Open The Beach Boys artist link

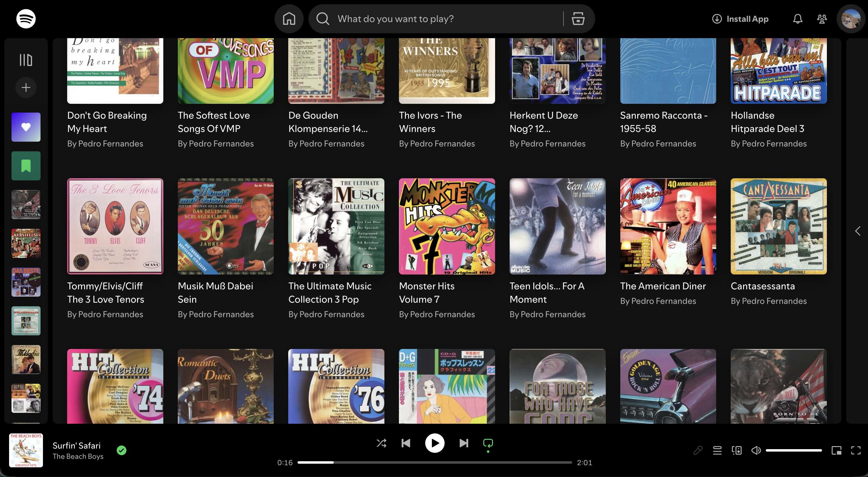[x=78, y=456]
